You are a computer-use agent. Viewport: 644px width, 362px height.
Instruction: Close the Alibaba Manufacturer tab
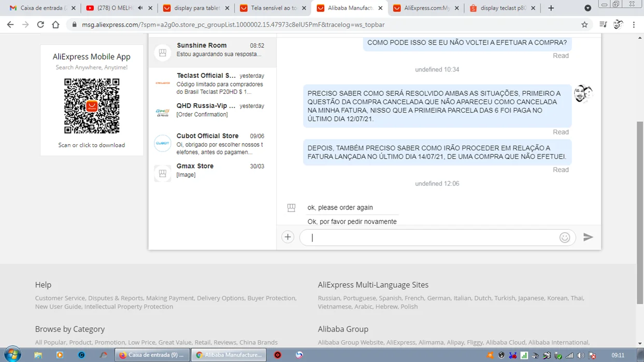pos(380,8)
